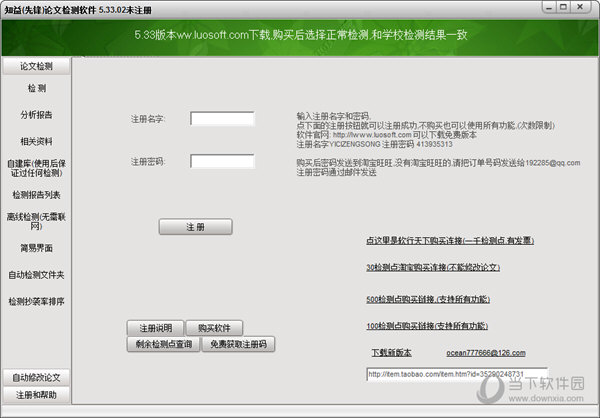Open the 论文检测 sidebar section

[36, 66]
